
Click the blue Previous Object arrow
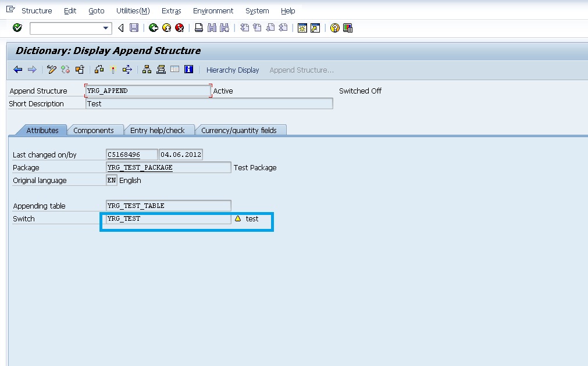[17, 70]
